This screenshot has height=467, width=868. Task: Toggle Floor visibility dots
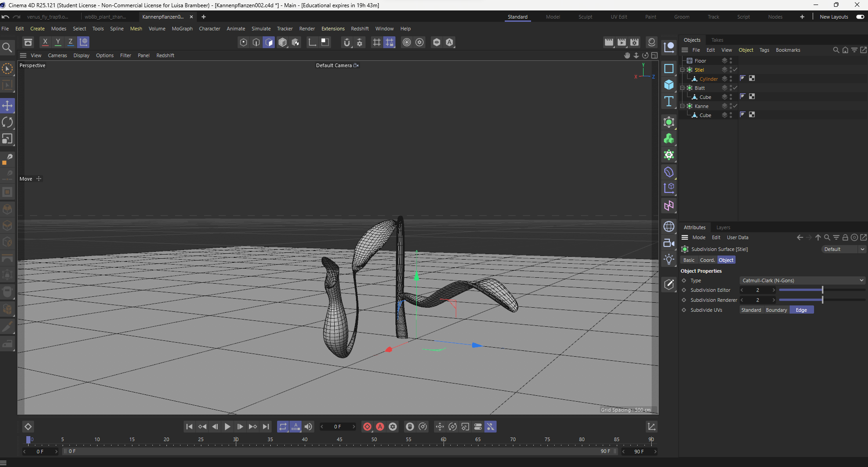point(731,61)
